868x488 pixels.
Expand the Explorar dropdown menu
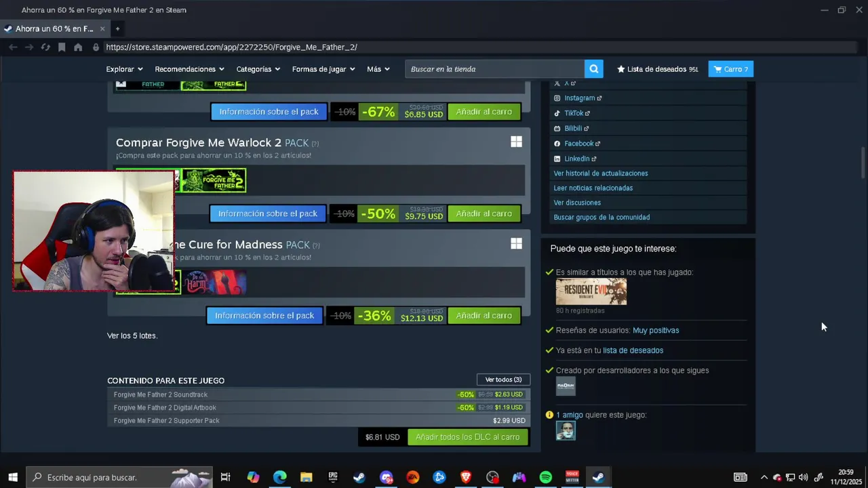click(124, 69)
